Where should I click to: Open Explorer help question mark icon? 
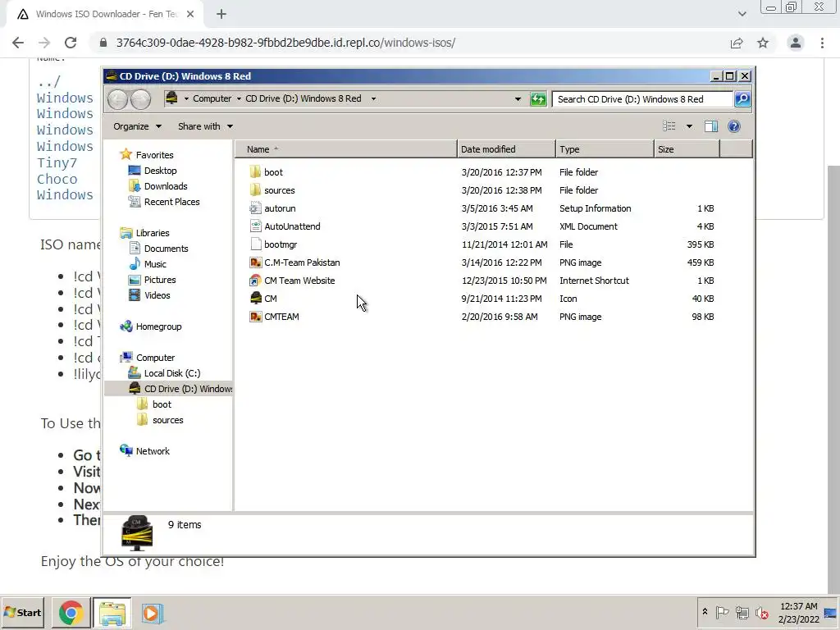point(734,126)
